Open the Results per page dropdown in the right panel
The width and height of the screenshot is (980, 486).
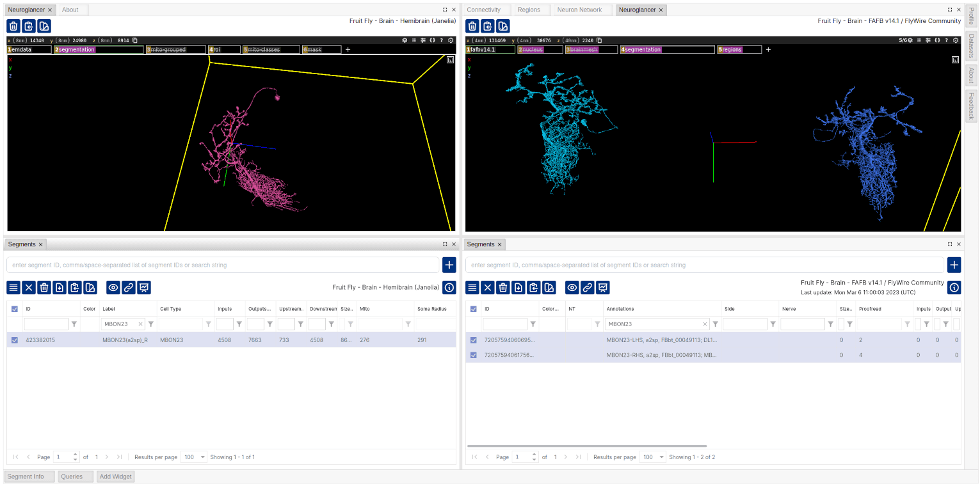652,457
